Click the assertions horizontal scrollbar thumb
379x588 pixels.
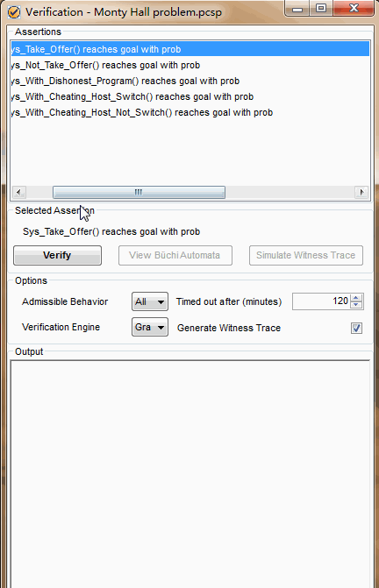tap(139, 193)
